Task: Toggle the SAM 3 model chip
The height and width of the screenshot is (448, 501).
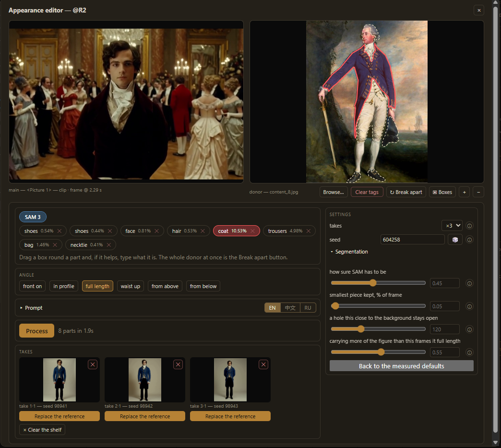Action: [33, 217]
